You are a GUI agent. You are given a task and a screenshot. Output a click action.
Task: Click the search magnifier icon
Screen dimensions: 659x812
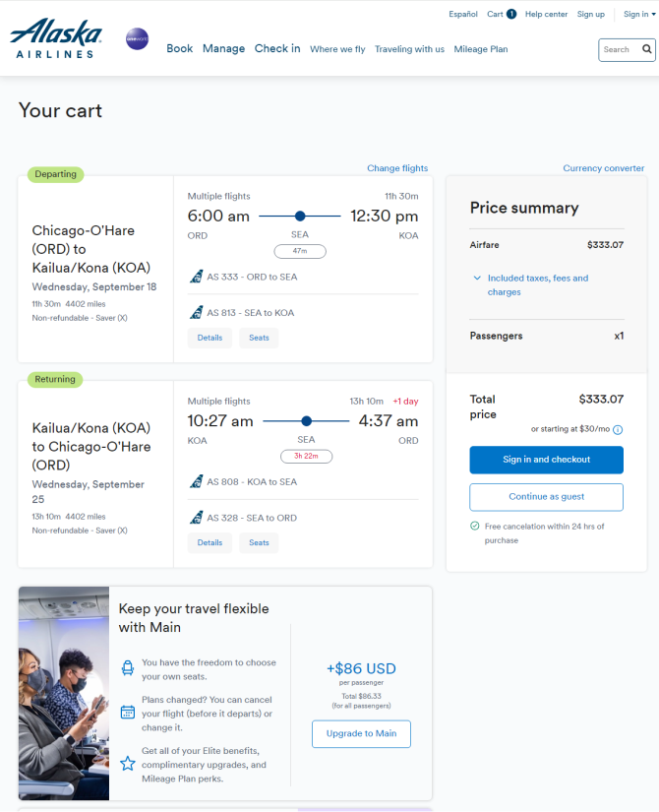tap(646, 49)
